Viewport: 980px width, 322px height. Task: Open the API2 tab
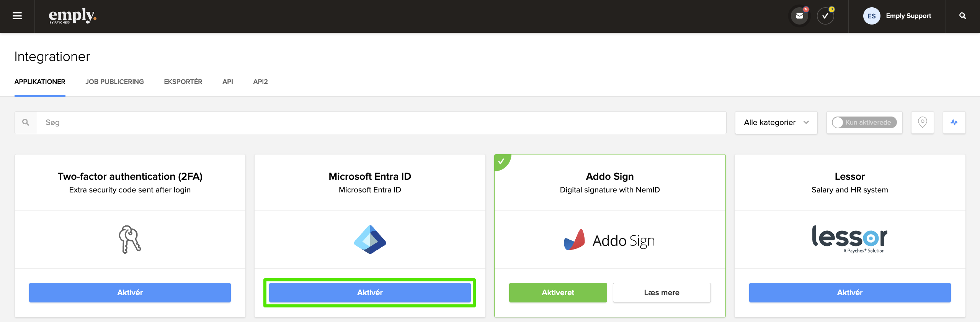point(260,82)
